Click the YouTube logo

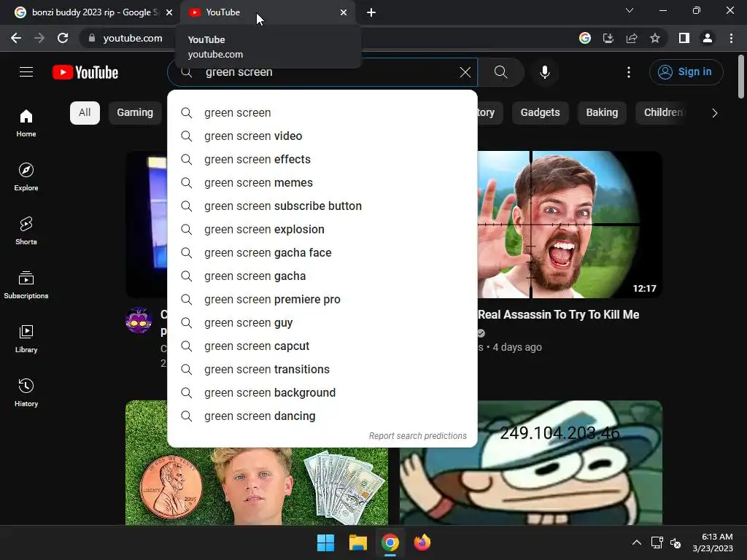point(85,72)
